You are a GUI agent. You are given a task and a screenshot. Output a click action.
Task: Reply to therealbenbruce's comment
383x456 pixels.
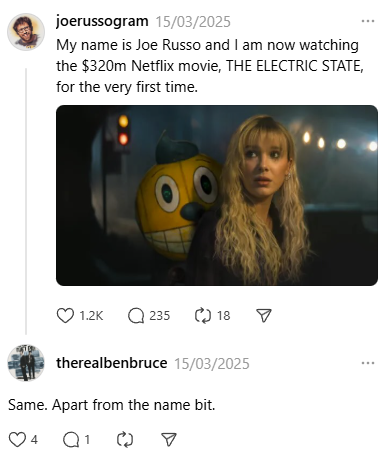point(71,440)
